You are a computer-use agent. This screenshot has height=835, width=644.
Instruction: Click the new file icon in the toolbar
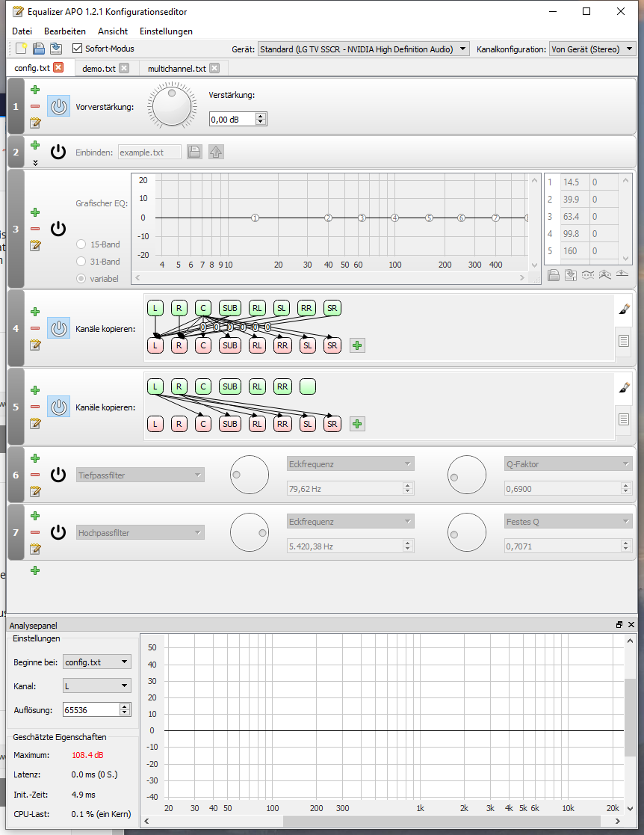pos(21,49)
